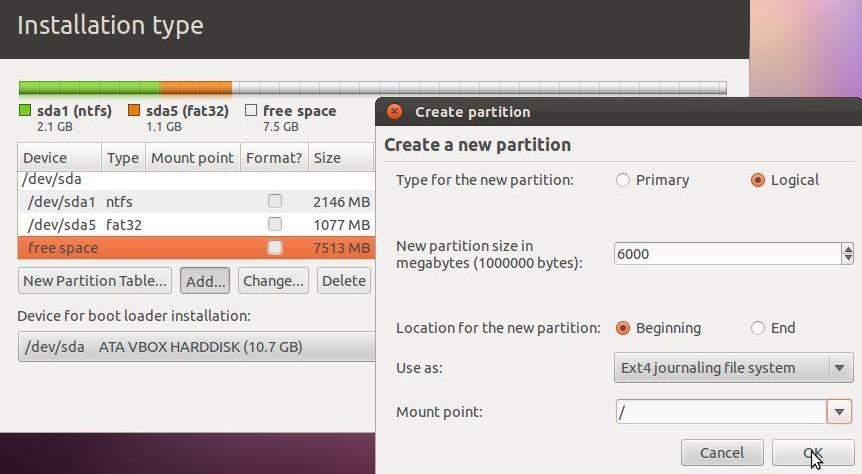
Task: Toggle the format checkbox for /dev/sda5
Action: (x=275, y=224)
